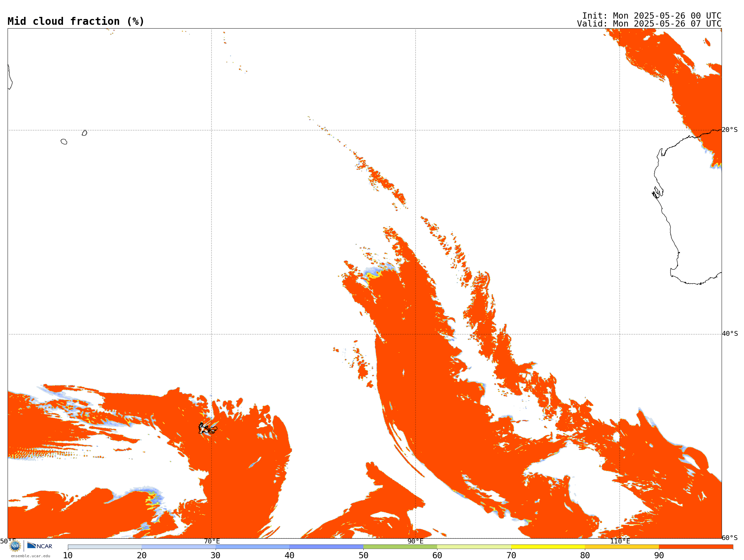Click the Shark Bay inlet on Australia's coast

pyautogui.click(x=658, y=192)
